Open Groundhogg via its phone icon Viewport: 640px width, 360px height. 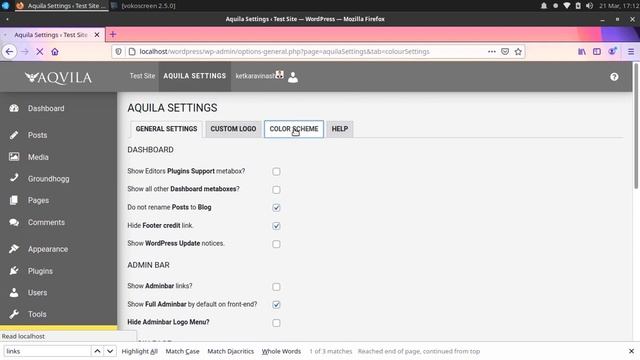(14, 178)
